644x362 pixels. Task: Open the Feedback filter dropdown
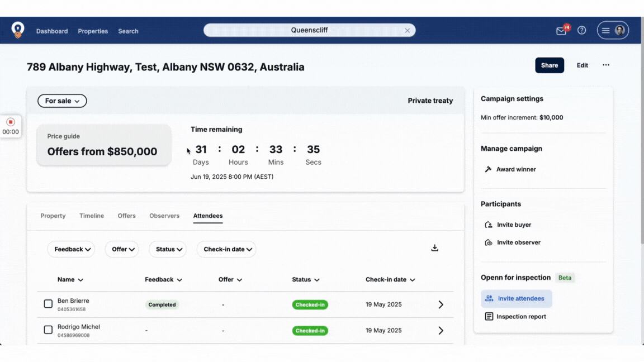71,249
